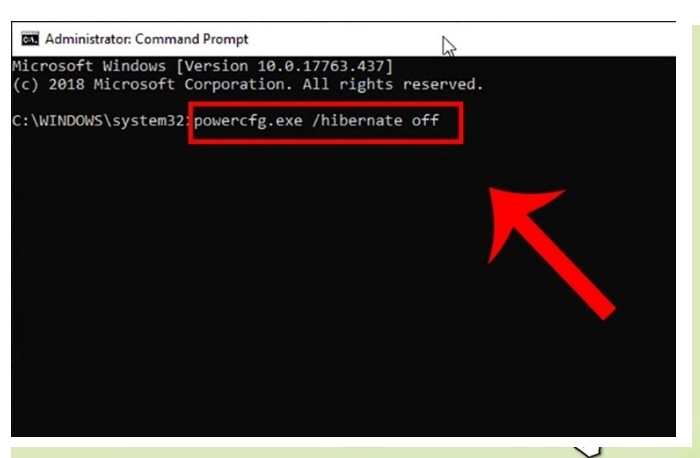Viewport: 700px width, 458px height.
Task: Open the Command Prompt title bar icon menu
Action: 30,39
